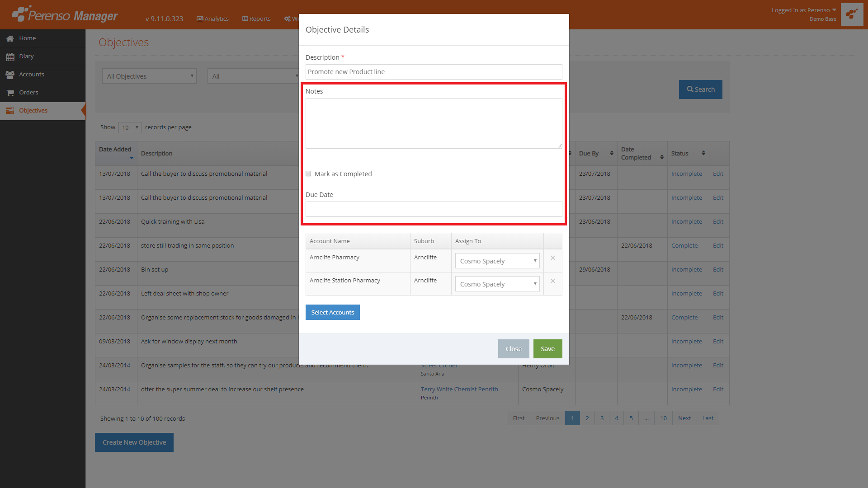Remove Arnclife Station Pharmacy row X icon
The width and height of the screenshot is (868, 488).
pos(552,281)
